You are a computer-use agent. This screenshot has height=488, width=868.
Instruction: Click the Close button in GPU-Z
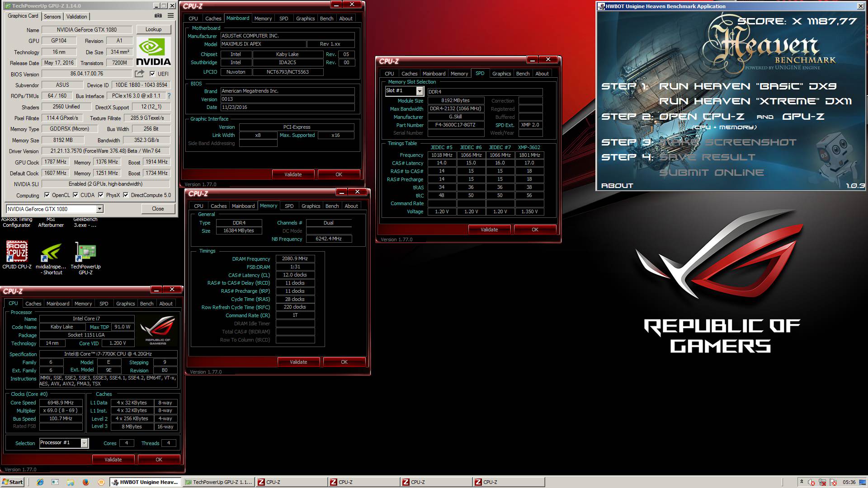[x=158, y=209]
